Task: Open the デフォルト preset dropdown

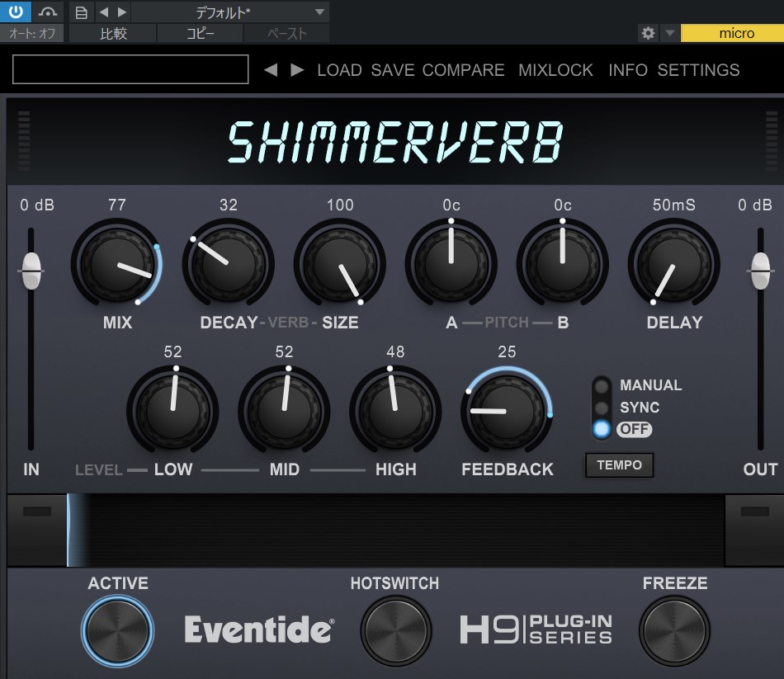Action: pos(229,12)
